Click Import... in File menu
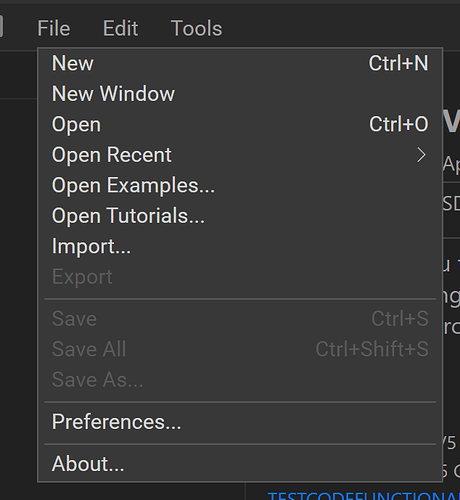Image resolution: width=460 pixels, height=500 pixels. pyautogui.click(x=240, y=246)
